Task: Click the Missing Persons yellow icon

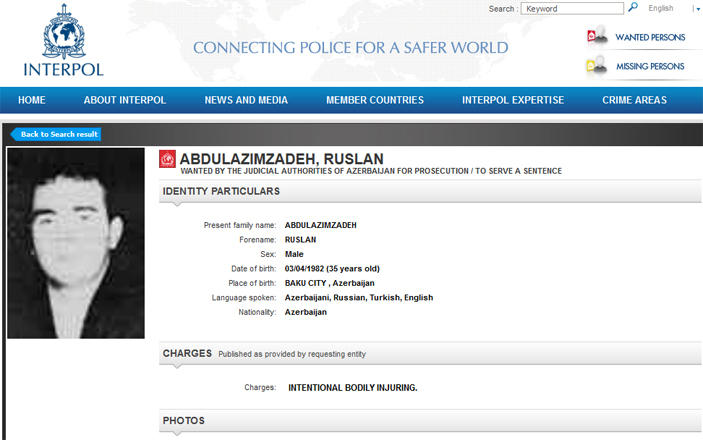Action: click(x=597, y=65)
